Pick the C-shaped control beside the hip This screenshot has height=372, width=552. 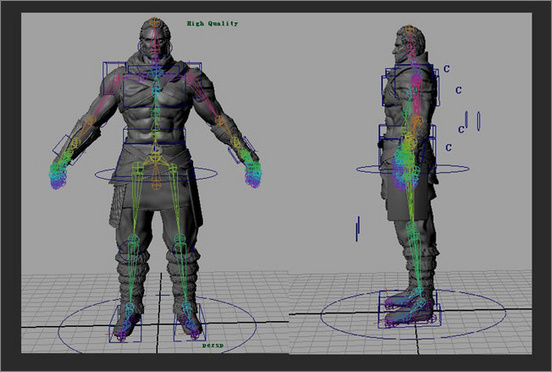[x=448, y=147]
